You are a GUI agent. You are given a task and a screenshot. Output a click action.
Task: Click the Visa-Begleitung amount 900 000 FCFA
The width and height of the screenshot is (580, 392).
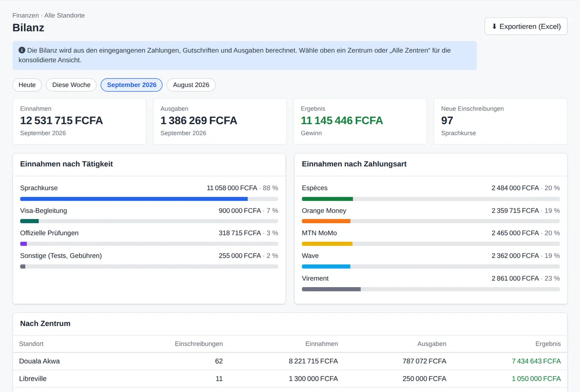(x=240, y=211)
